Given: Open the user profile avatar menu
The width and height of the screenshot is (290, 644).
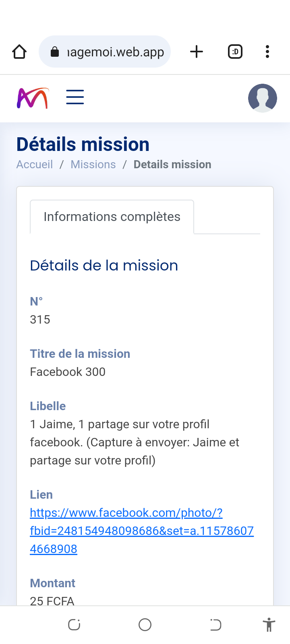Looking at the screenshot, I should [x=263, y=98].
